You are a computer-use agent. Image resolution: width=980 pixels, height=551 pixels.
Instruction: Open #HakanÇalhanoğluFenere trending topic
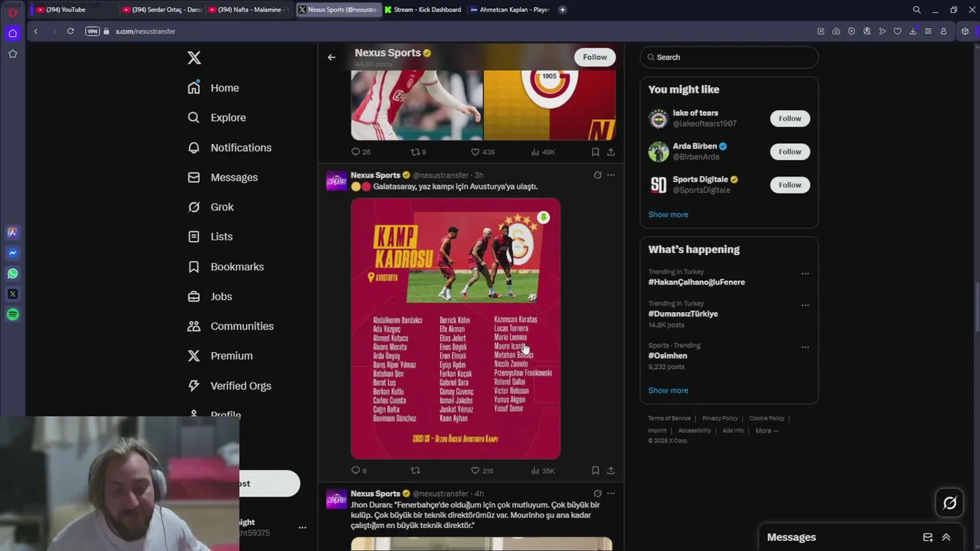click(x=697, y=282)
